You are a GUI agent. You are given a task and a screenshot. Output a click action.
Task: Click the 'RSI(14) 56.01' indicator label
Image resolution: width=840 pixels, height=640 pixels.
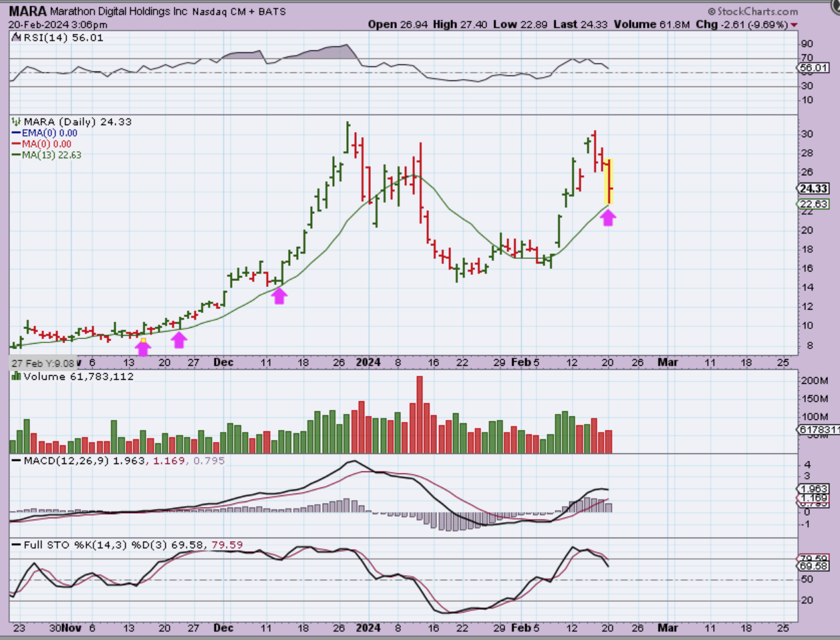(63, 37)
